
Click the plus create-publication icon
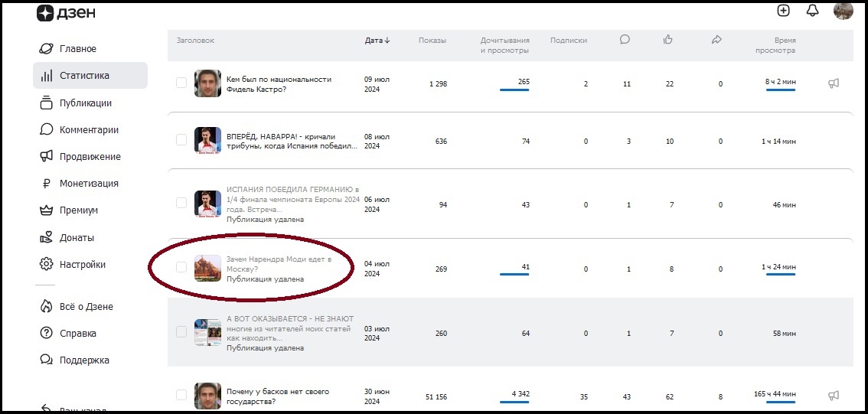[x=783, y=11]
